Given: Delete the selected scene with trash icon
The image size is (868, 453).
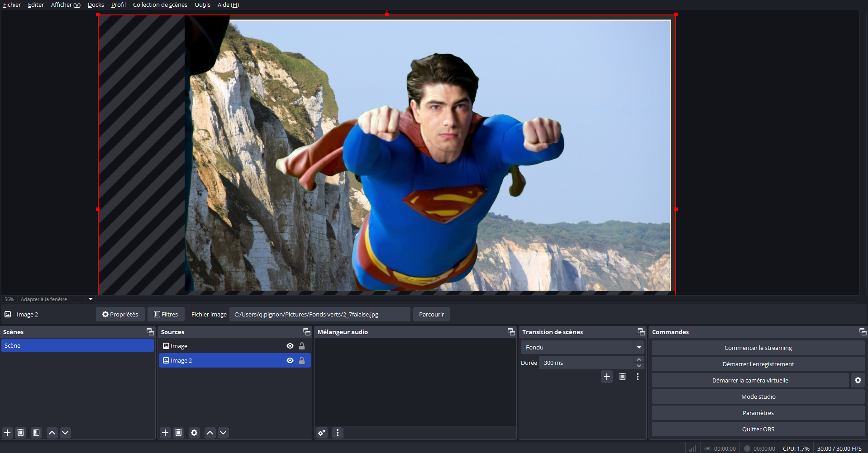Looking at the screenshot, I should pyautogui.click(x=21, y=433).
